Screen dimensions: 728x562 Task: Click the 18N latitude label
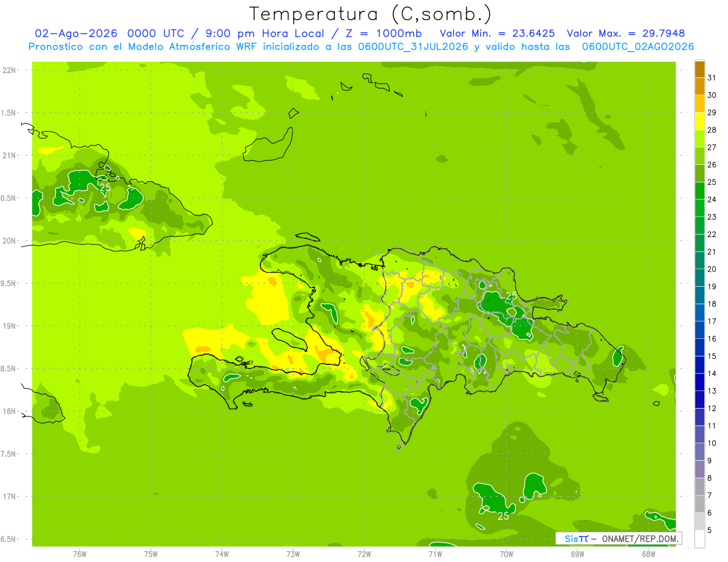pyautogui.click(x=9, y=412)
